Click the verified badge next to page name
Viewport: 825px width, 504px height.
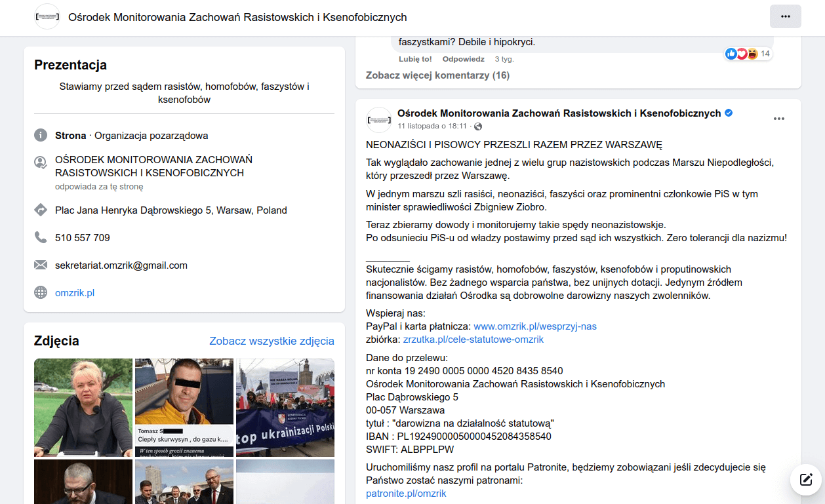pyautogui.click(x=729, y=113)
